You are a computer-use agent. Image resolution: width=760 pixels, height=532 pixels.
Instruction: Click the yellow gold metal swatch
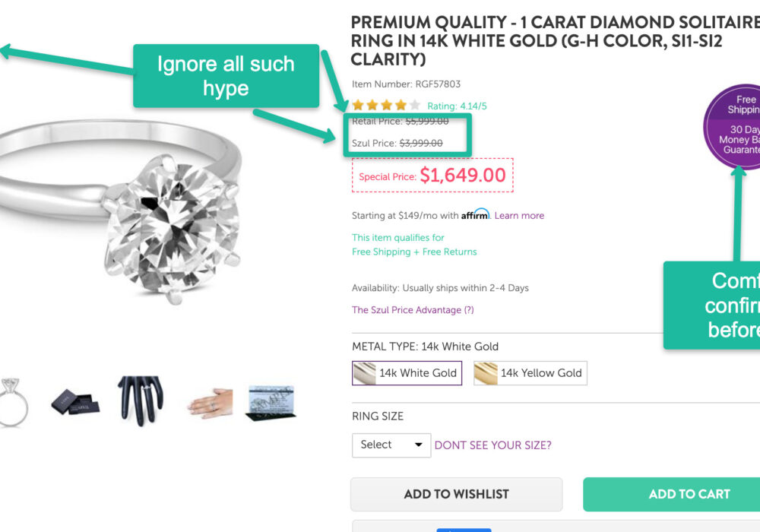coord(486,373)
